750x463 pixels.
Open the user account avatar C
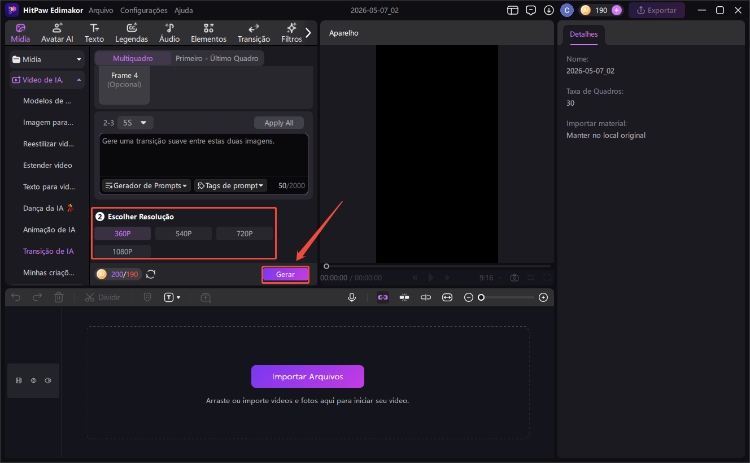[567, 10]
